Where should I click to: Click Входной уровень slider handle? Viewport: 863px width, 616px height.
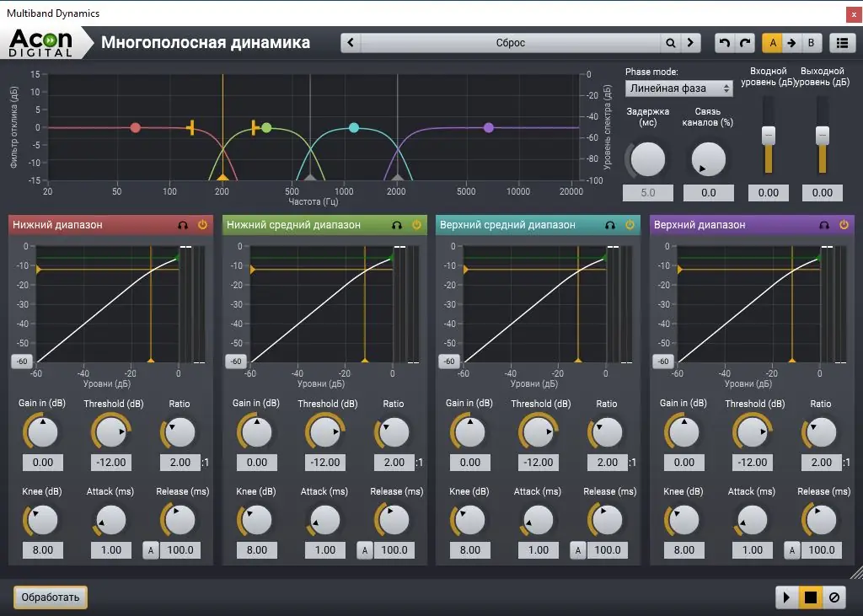coord(769,136)
